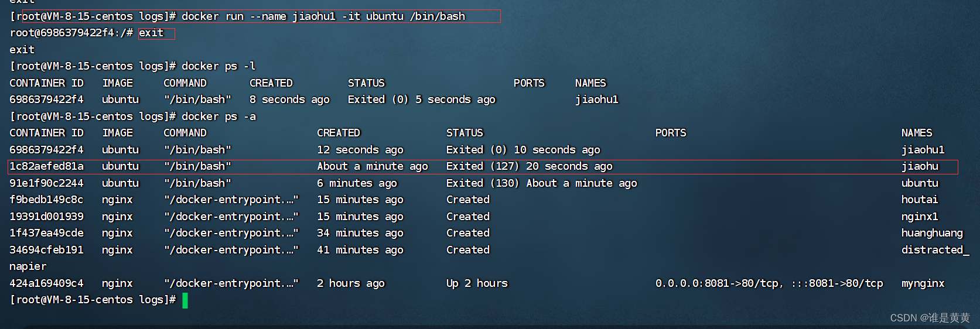
Task: Click 'Exited (130) About a minute ago' status
Action: coord(542,183)
